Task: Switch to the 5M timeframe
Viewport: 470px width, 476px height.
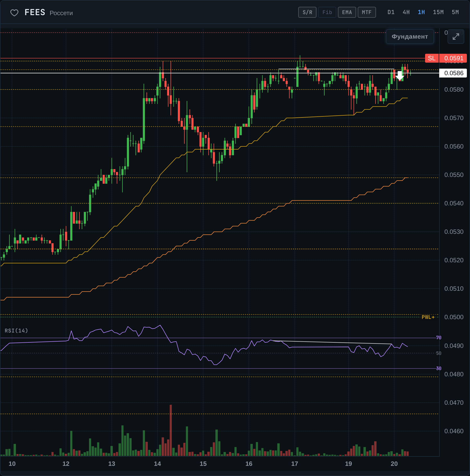Action: click(x=455, y=12)
